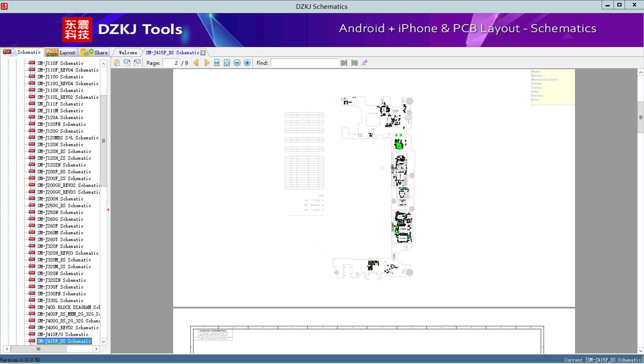Collapse the sidebar with red arrow
The height and width of the screenshot is (364, 644).
click(x=108, y=210)
